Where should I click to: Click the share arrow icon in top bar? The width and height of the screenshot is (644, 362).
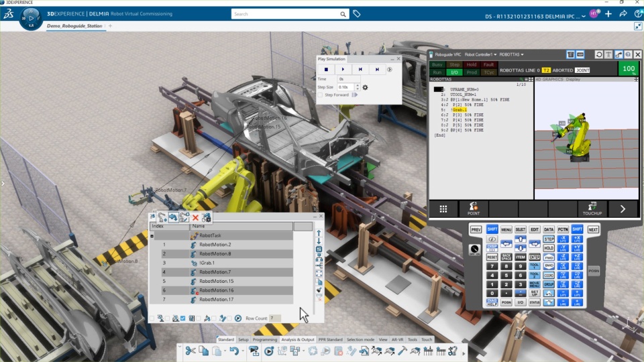(623, 14)
